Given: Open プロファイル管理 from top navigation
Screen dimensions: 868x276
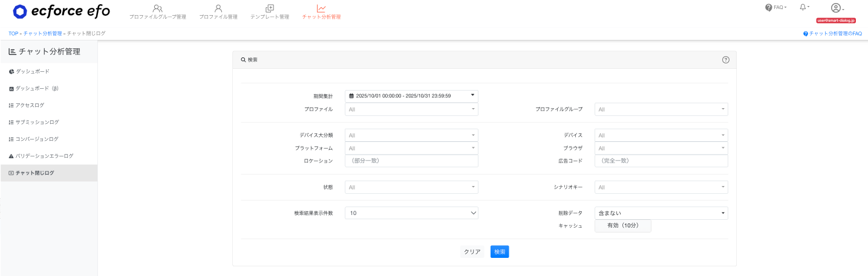Looking at the screenshot, I should click(218, 11).
